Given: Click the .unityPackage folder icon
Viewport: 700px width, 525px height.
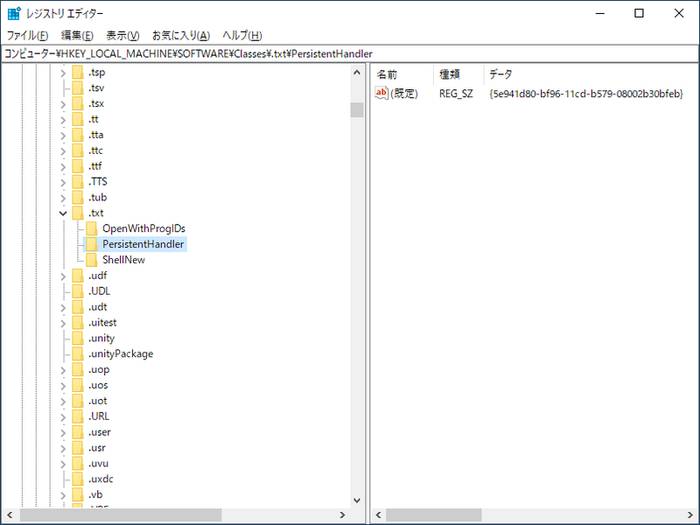Looking at the screenshot, I should [x=78, y=354].
